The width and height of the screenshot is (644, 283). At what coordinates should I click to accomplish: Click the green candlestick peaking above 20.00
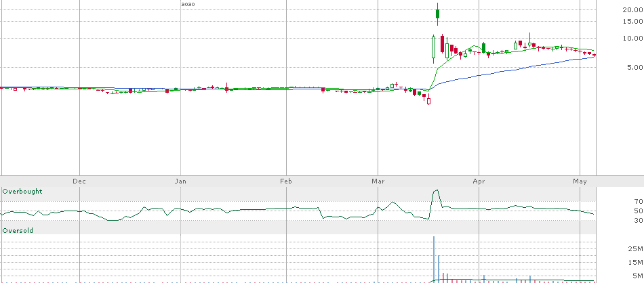[x=438, y=14]
